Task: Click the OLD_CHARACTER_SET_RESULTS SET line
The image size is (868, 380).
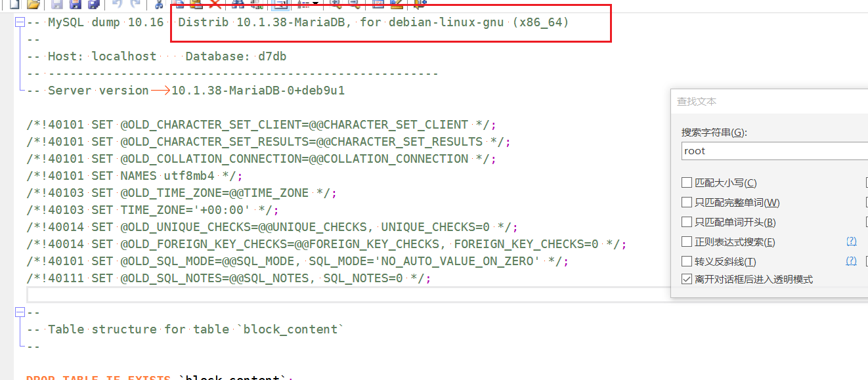Action: (x=269, y=142)
